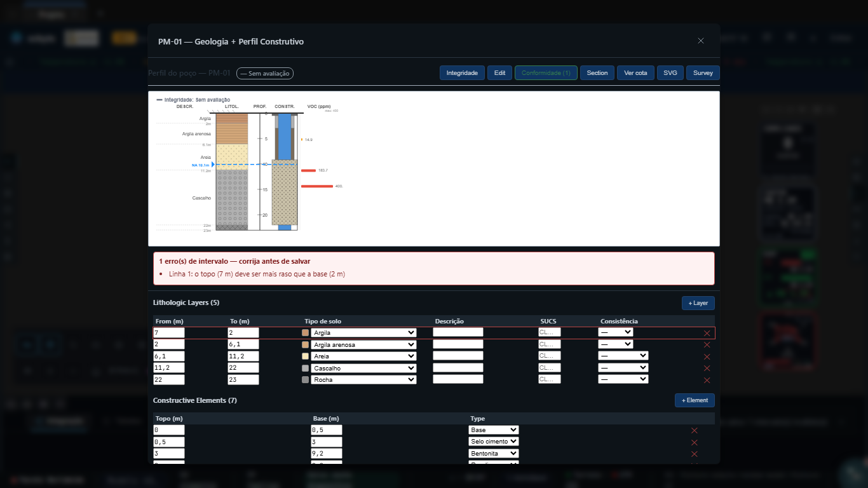Click the From field of Areia row
868x488 pixels.
pyautogui.click(x=169, y=356)
